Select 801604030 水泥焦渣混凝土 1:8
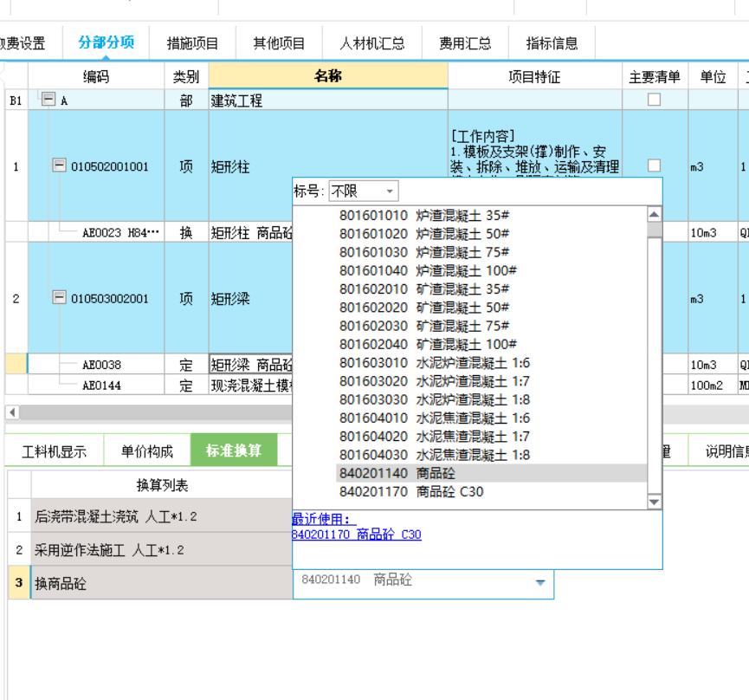The width and height of the screenshot is (749, 700). coord(491,455)
